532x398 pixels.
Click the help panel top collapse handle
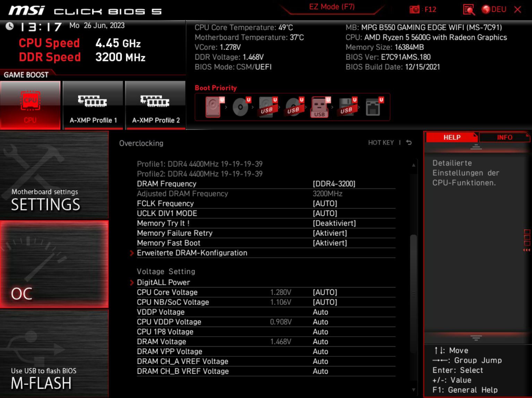coord(476,147)
